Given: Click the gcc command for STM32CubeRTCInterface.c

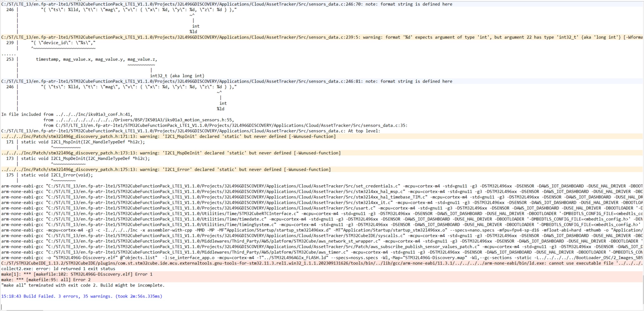Looking at the screenshot, I should [322, 214].
